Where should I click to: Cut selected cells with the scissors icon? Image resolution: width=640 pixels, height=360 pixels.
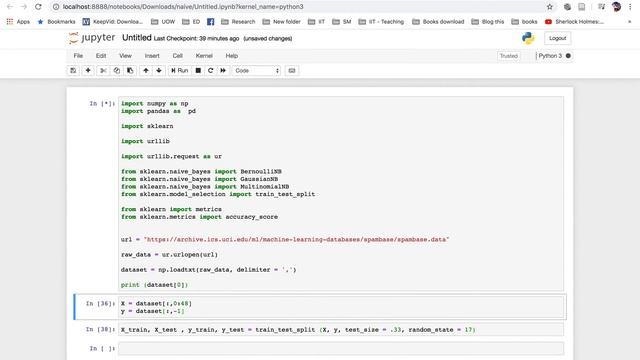103,71
